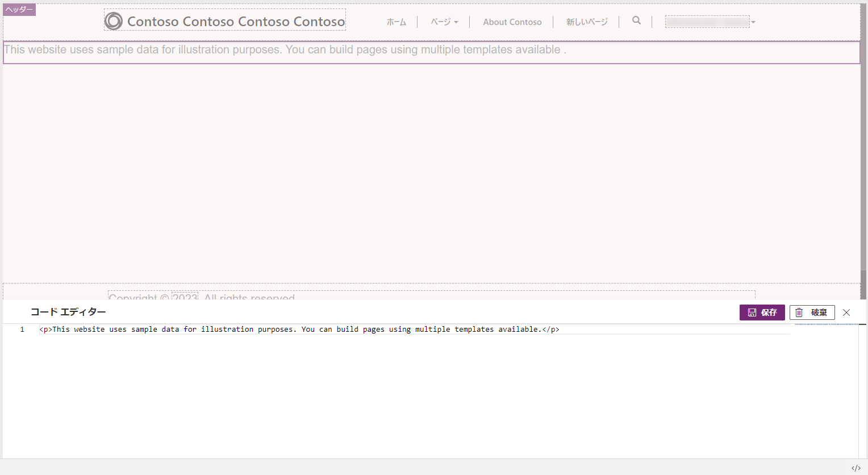Click the Contoso circular logo icon
The width and height of the screenshot is (868, 475).
click(114, 21)
